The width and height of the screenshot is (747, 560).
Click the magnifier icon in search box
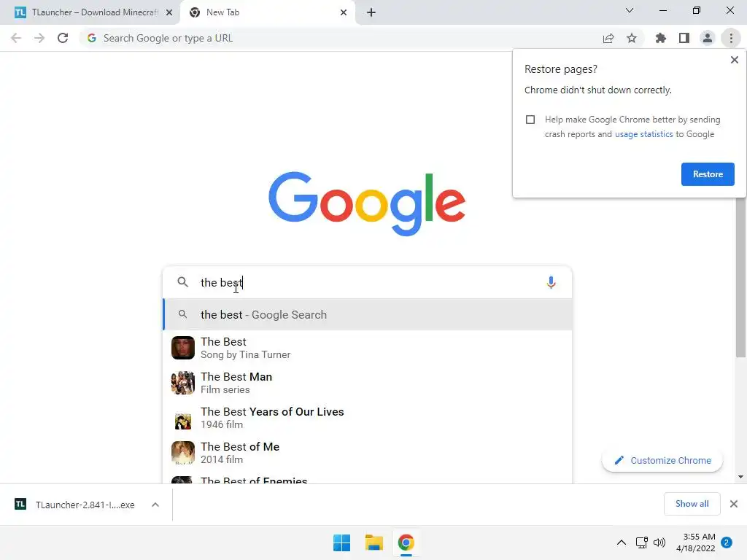coord(182,282)
